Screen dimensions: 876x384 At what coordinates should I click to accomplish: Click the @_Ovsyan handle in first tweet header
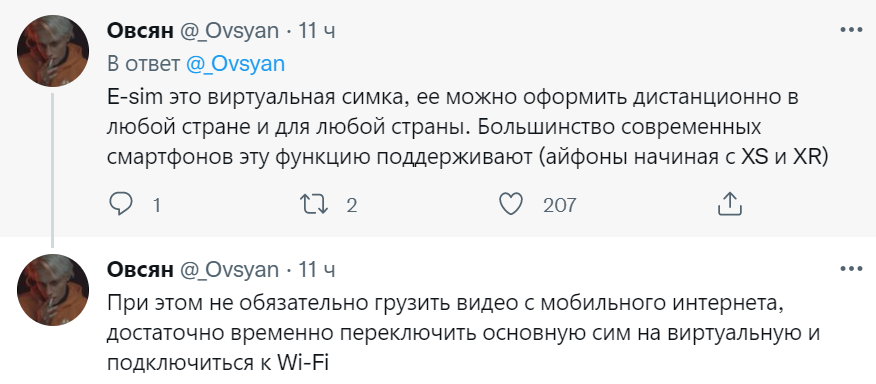pyautogui.click(x=228, y=31)
